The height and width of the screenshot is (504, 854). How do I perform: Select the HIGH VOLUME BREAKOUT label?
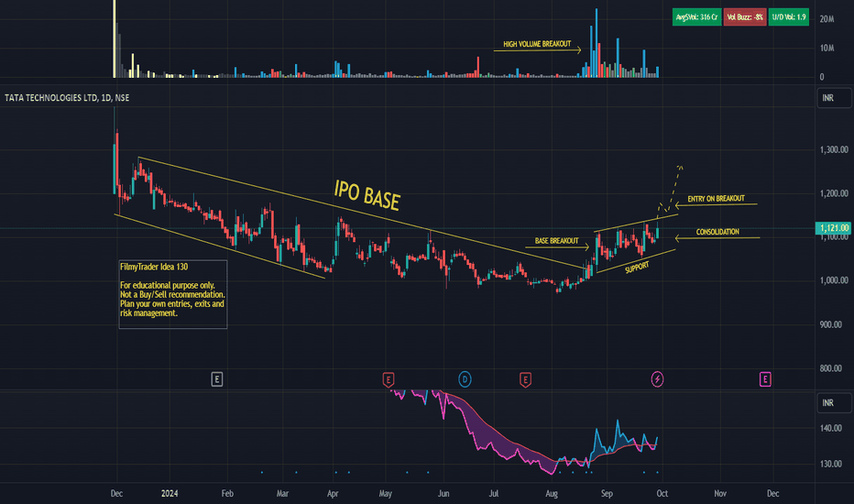(x=537, y=44)
